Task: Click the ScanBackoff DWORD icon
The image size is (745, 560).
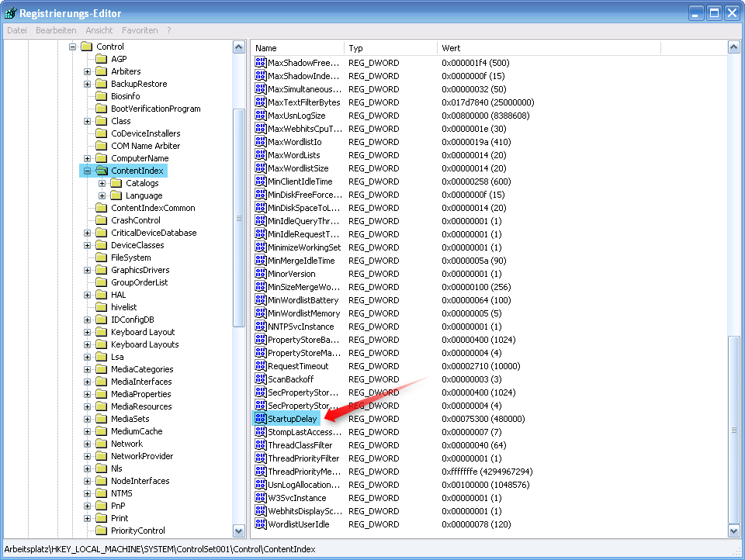Action: [261, 379]
